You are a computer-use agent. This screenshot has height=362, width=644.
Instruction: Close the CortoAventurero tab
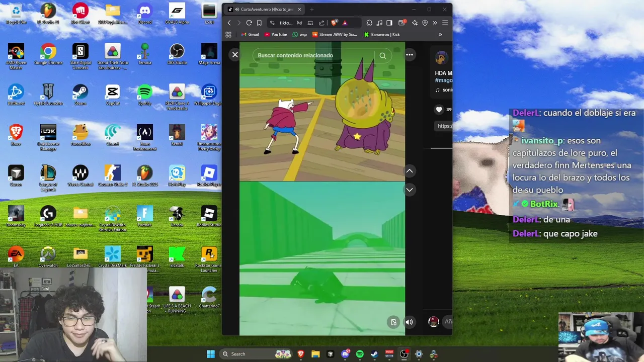299,9
